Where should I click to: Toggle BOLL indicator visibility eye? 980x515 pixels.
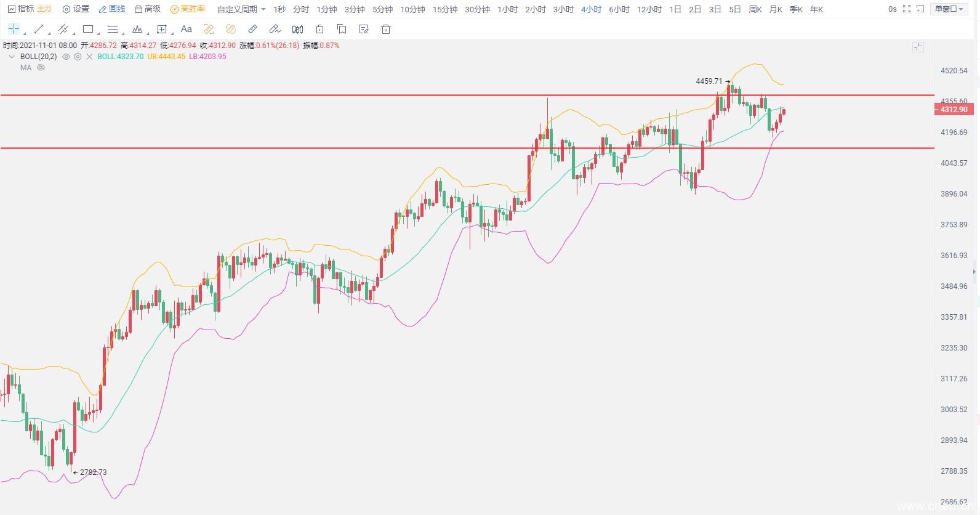(x=66, y=57)
